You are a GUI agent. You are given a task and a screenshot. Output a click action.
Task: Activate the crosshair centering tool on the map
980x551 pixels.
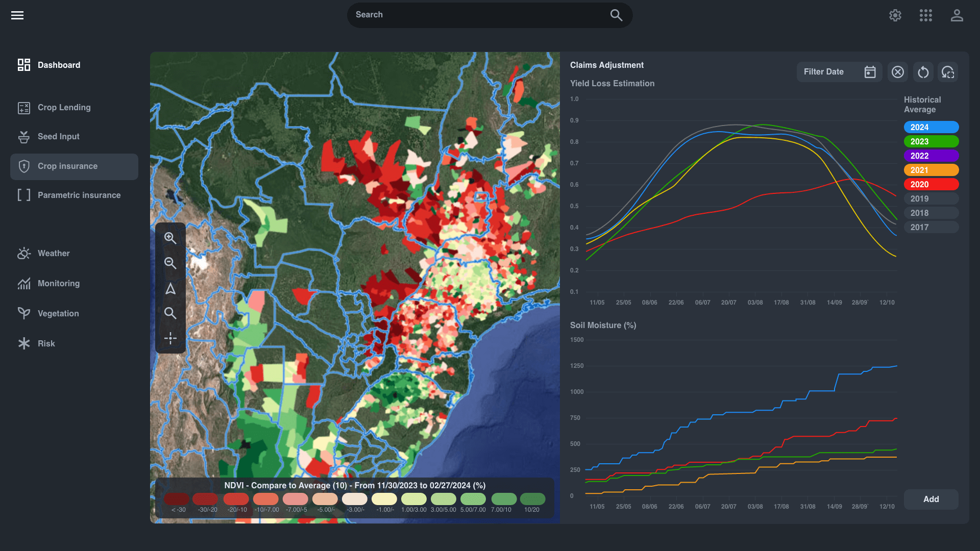(x=170, y=338)
